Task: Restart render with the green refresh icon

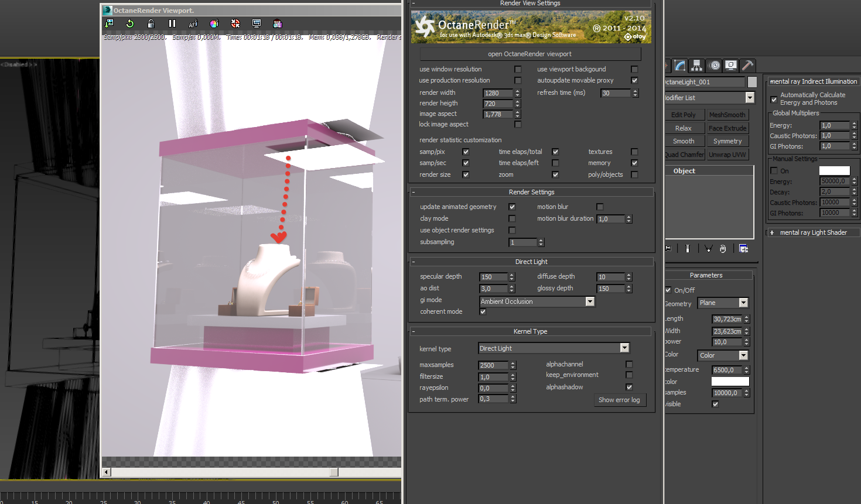Action: point(130,23)
